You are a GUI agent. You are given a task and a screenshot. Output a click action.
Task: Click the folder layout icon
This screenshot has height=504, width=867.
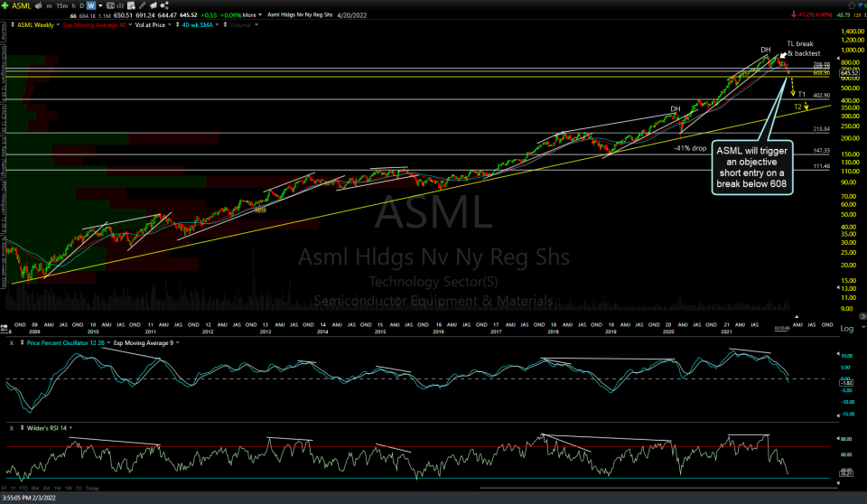point(154,5)
